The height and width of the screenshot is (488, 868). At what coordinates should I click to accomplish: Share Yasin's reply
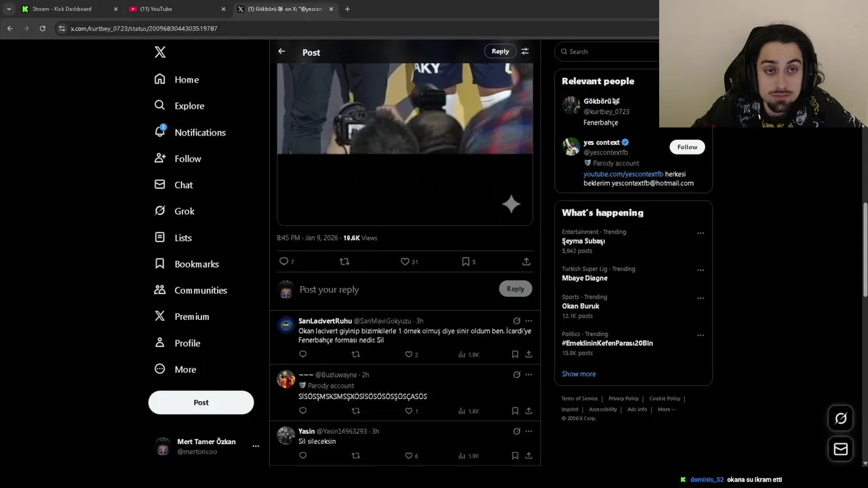(529, 456)
